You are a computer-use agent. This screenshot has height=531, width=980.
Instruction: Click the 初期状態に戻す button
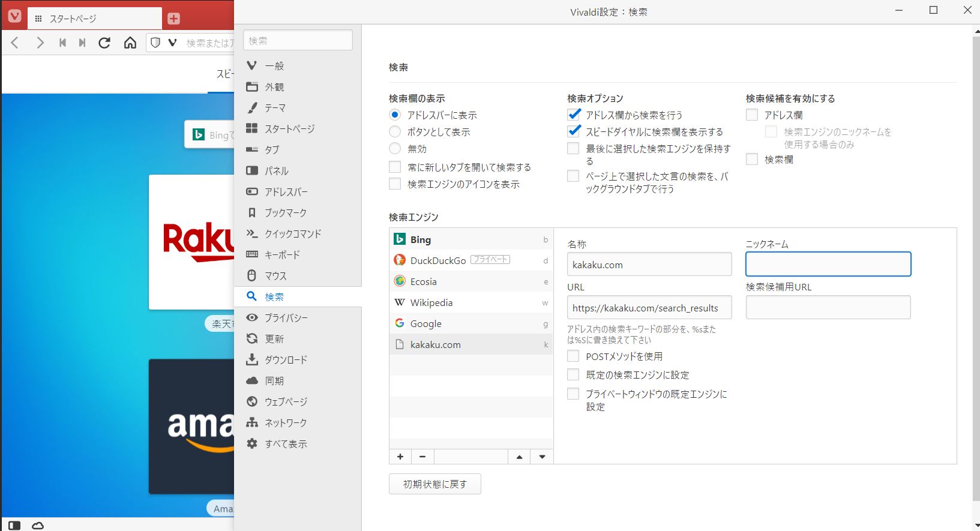coord(434,484)
